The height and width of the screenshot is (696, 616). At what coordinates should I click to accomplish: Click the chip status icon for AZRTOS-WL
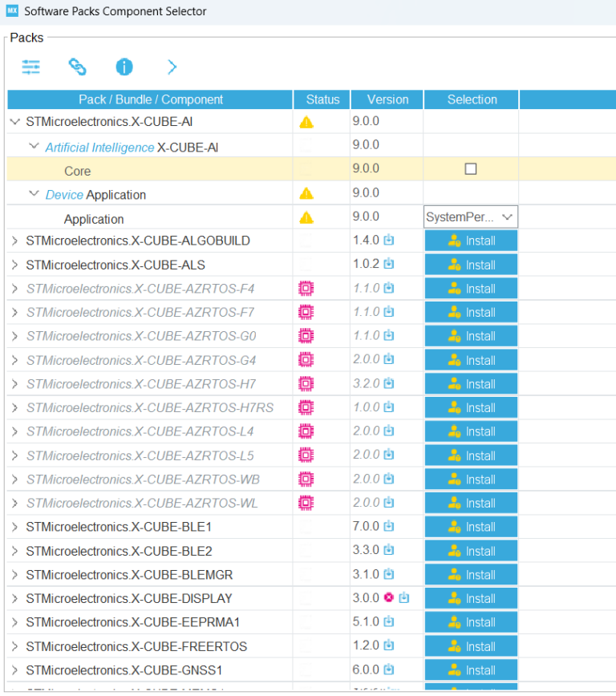click(x=306, y=503)
